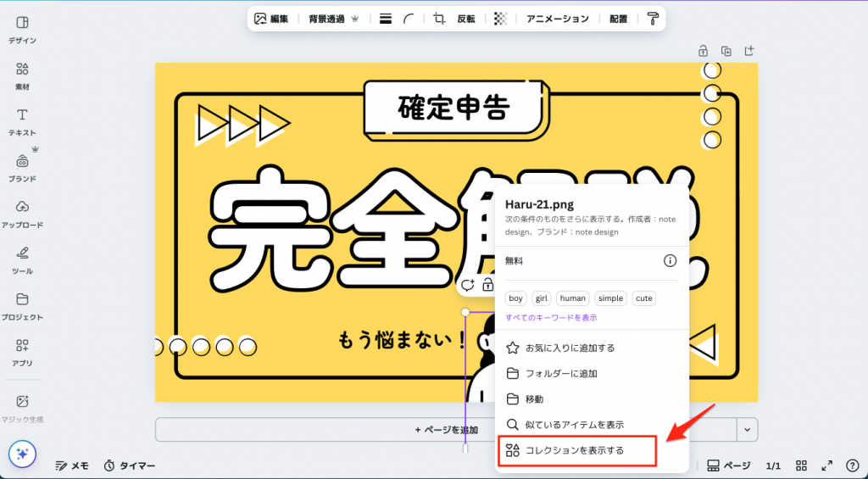Image resolution: width=868 pixels, height=479 pixels.
Task: Open the アップロード (Uploads) sidebar panel
Action: click(23, 213)
